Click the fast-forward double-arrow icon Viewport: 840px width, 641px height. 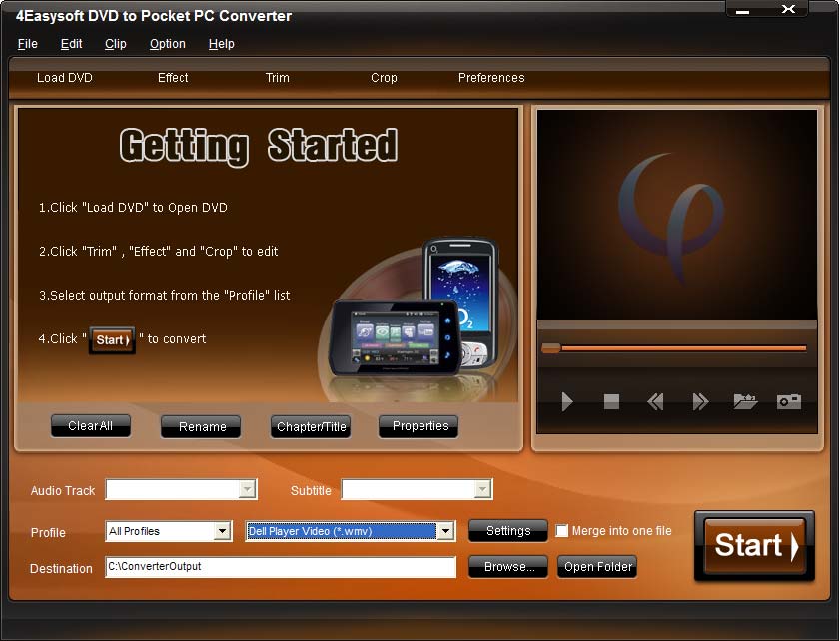point(700,401)
